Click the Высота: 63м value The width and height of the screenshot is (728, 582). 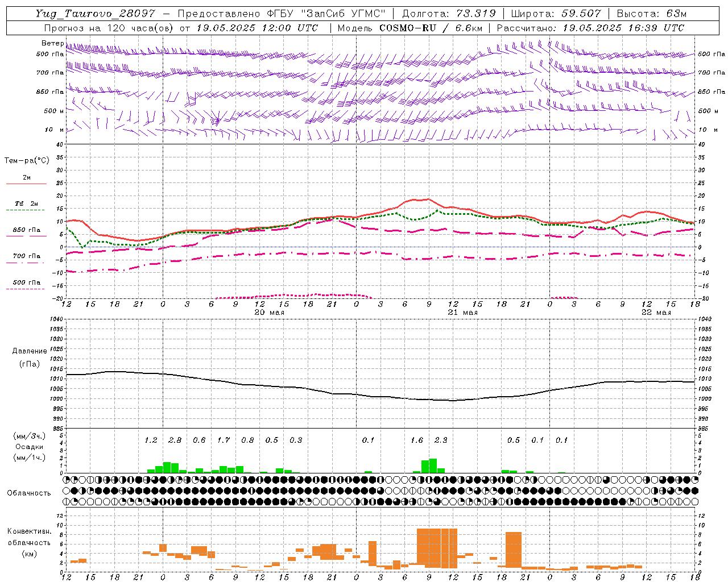coord(652,14)
